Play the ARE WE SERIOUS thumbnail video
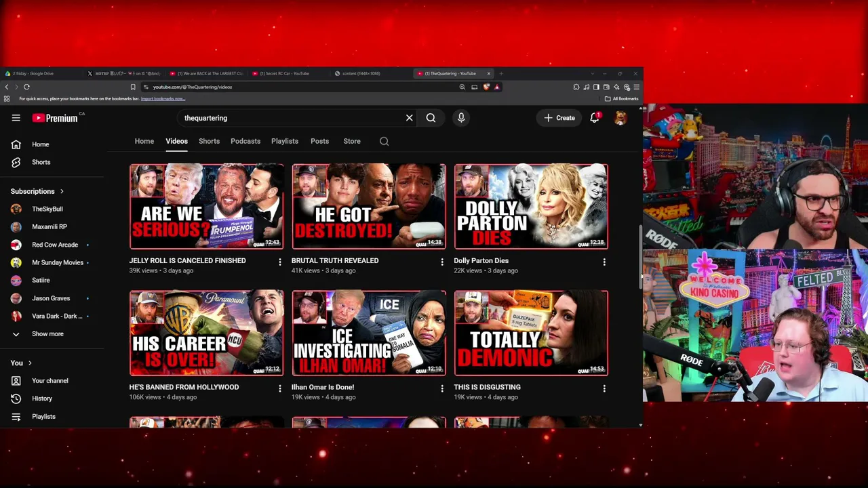 point(207,206)
